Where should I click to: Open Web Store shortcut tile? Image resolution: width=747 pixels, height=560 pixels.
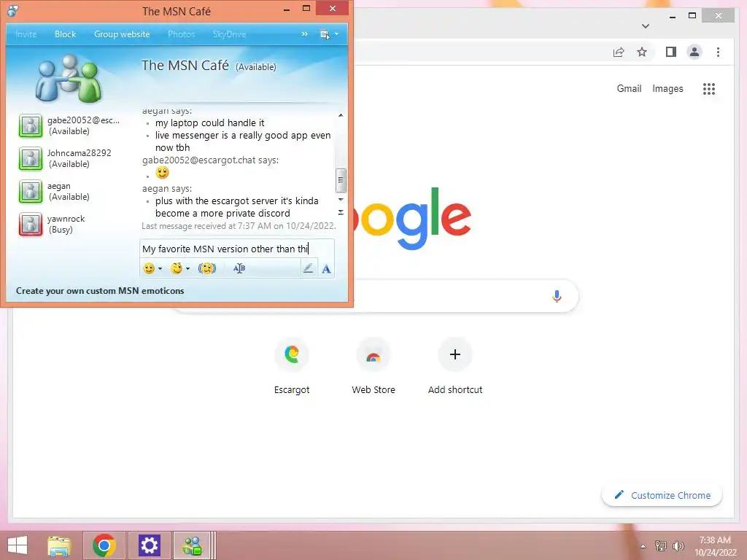(x=373, y=366)
